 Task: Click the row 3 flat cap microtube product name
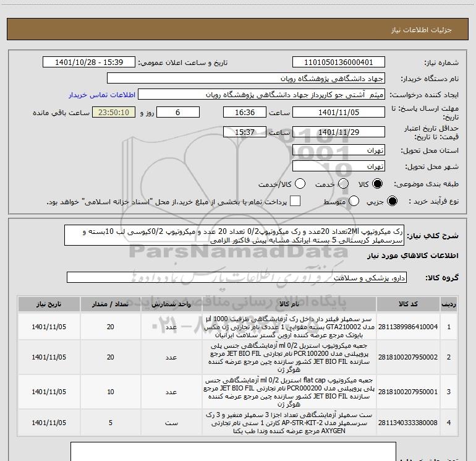pyautogui.click(x=289, y=392)
